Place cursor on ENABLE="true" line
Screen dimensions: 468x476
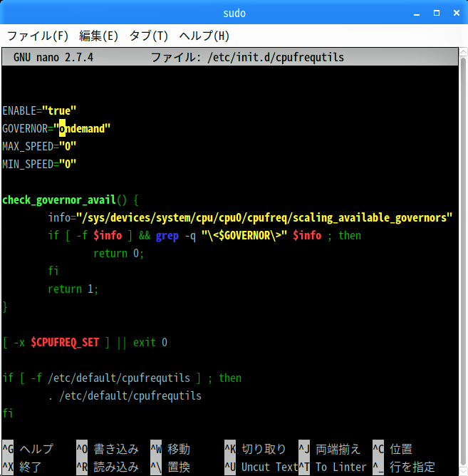(39, 110)
